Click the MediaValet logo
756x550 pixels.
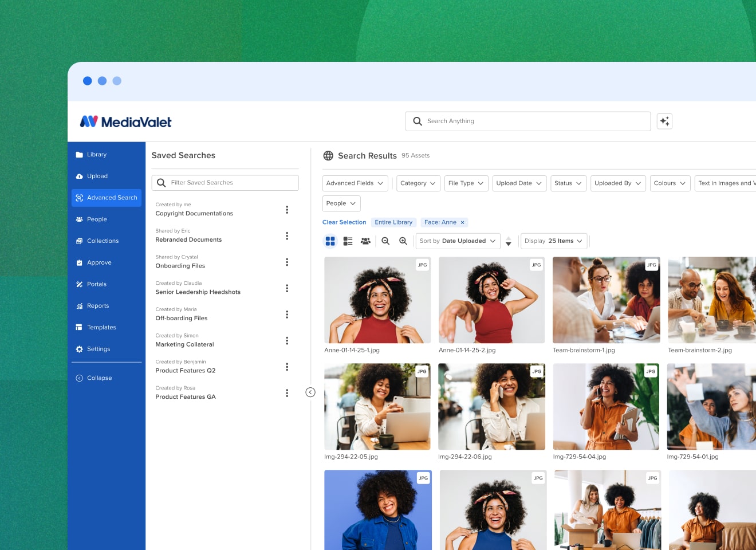(125, 121)
